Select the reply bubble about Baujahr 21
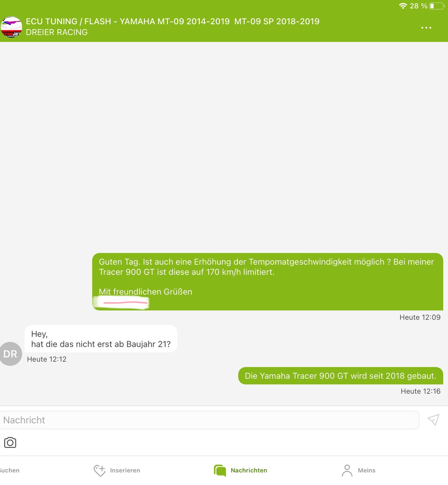Image resolution: width=448 pixels, height=485 pixels. point(101,339)
